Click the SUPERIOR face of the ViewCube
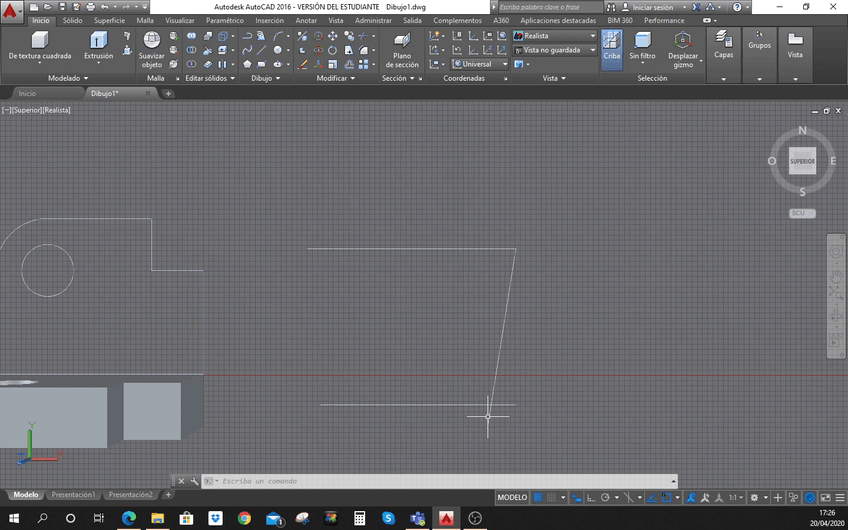The image size is (848, 530). tap(802, 161)
